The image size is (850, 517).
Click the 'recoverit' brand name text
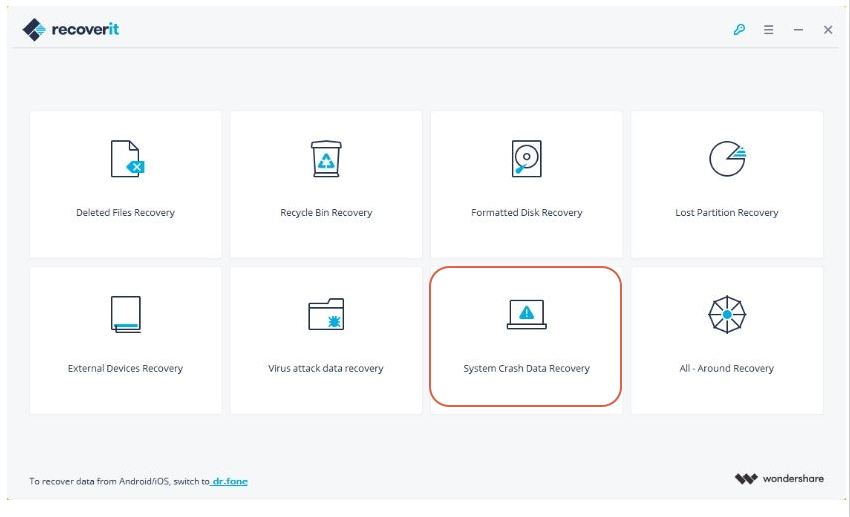pos(85,29)
